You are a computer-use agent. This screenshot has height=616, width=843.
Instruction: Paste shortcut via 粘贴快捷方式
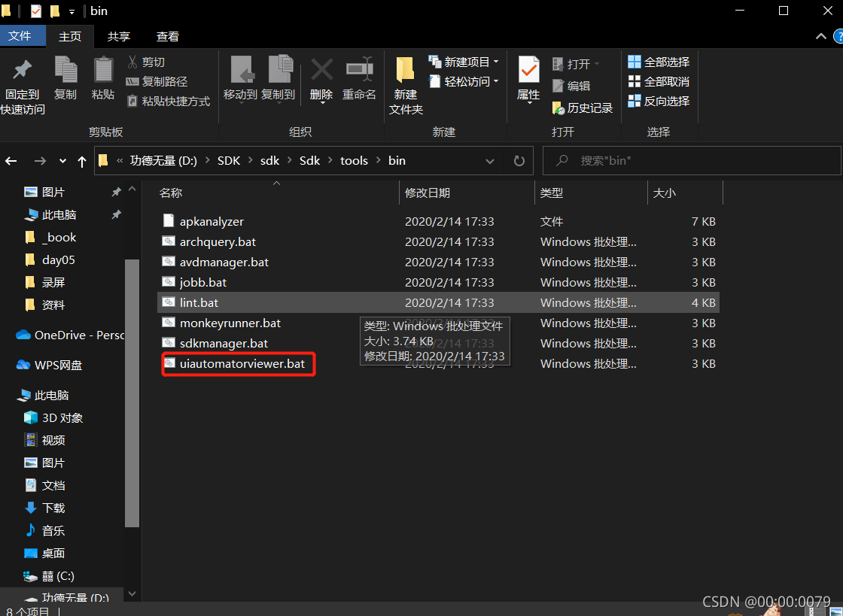click(169, 101)
